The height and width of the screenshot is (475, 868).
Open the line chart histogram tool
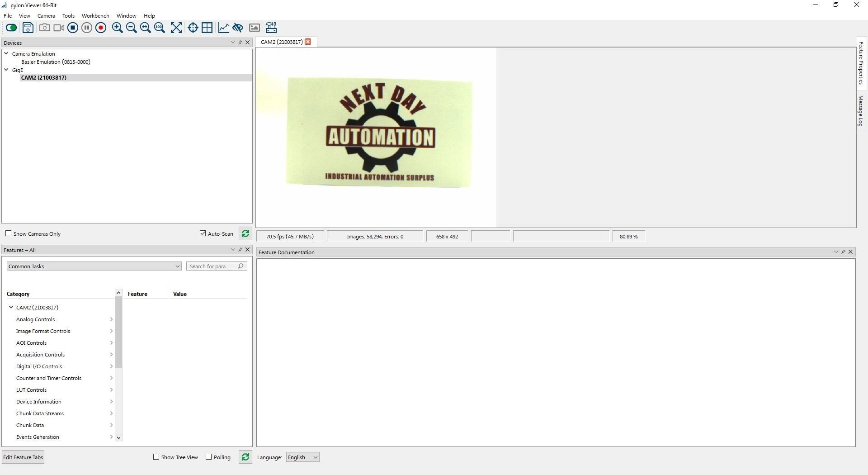223,28
